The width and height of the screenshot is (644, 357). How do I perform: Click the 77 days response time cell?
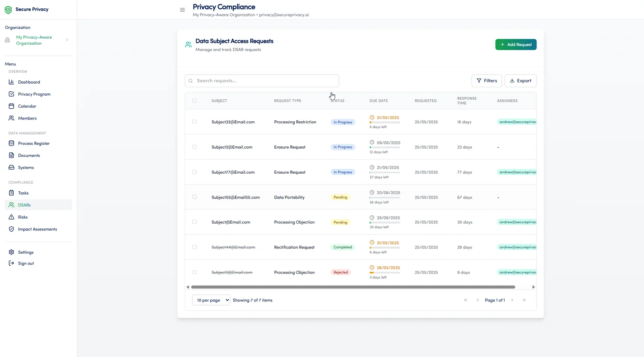465,172
